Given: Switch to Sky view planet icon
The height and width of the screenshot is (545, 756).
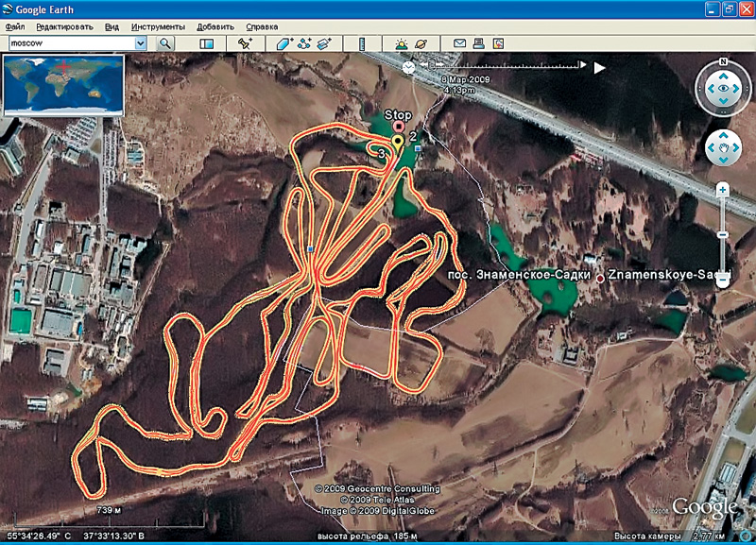Looking at the screenshot, I should click(x=421, y=43).
